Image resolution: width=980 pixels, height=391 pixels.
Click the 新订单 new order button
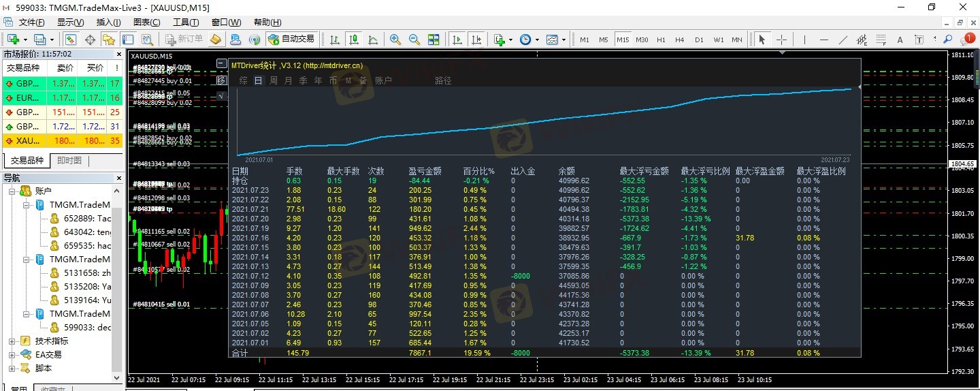coord(184,40)
